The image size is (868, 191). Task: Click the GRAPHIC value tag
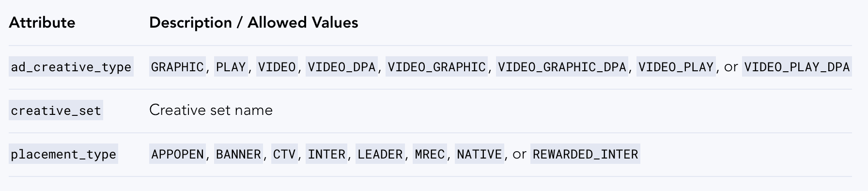(x=177, y=67)
